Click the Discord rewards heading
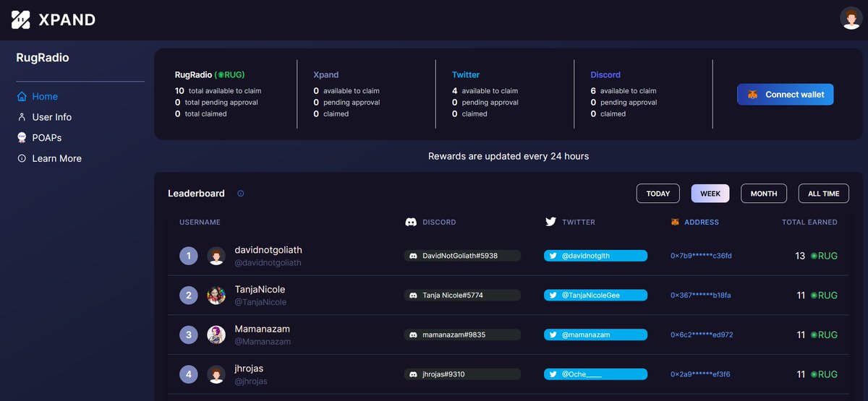This screenshot has width=868, height=401. [605, 74]
